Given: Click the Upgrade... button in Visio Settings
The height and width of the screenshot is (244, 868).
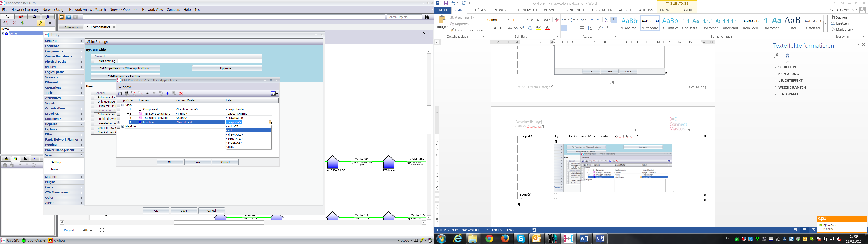Looking at the screenshot, I should pyautogui.click(x=227, y=68).
